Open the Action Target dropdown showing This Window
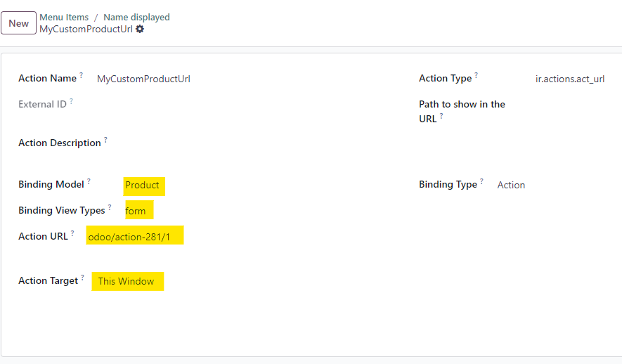The image size is (622, 364). click(x=127, y=281)
